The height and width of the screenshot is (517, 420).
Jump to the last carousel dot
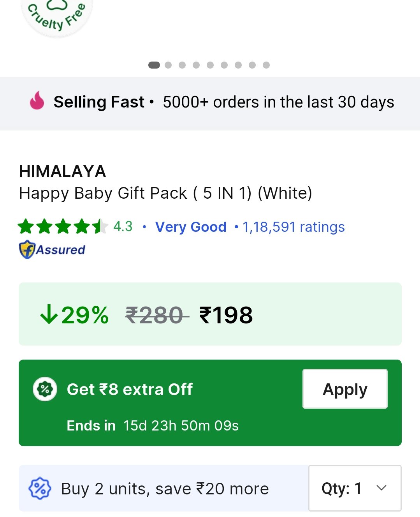pos(266,65)
